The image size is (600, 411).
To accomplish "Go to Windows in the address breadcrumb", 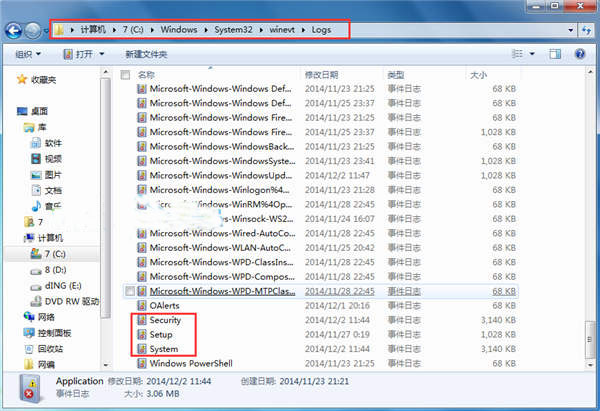I will 179,30.
